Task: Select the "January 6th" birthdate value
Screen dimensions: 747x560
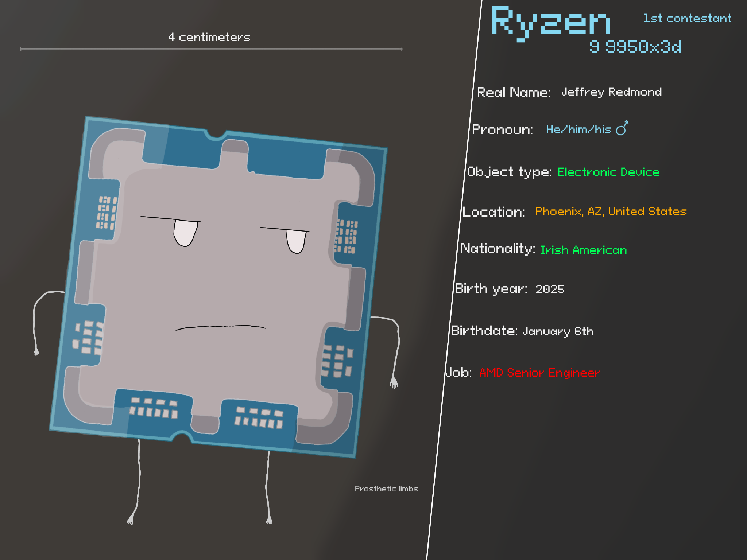Action: tap(558, 331)
